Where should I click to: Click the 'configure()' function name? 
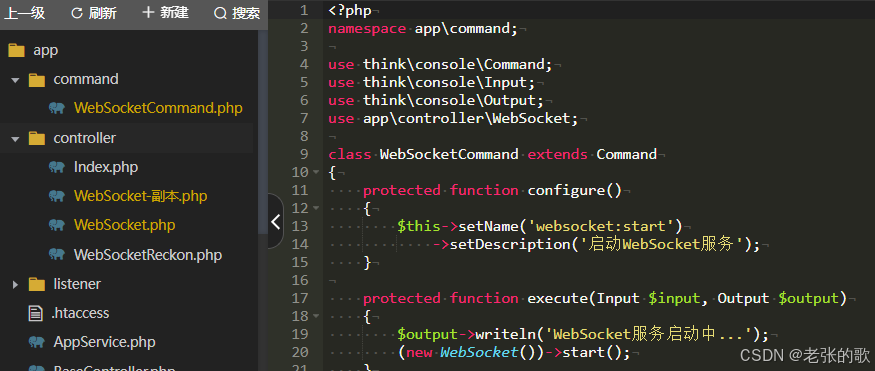pos(575,191)
